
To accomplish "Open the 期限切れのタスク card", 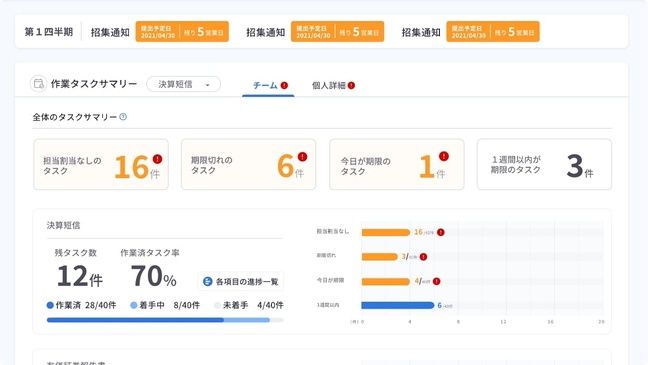I will 248,165.
